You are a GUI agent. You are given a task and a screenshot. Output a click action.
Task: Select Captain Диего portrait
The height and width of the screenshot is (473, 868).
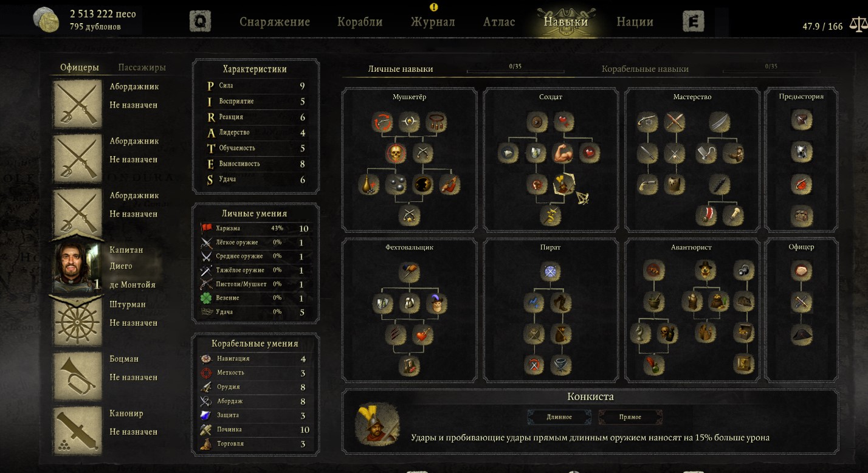[x=78, y=267]
